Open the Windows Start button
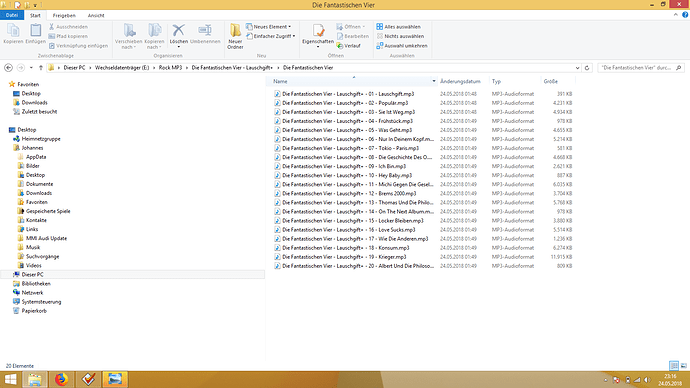690x388 pixels. tap(11, 379)
